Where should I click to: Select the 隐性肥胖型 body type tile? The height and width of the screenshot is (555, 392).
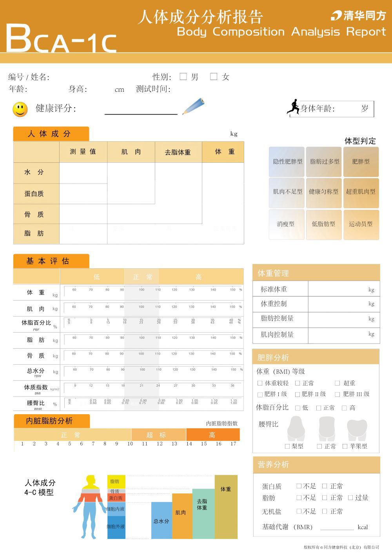point(287,162)
